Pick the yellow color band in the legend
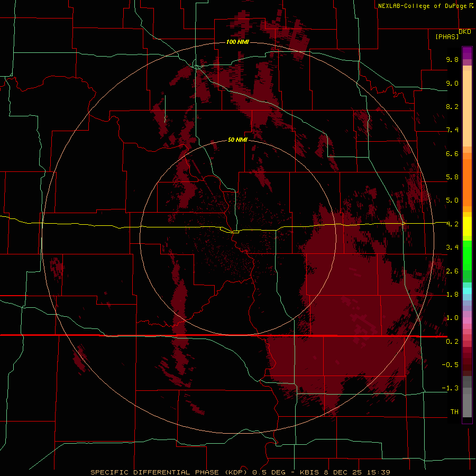 pyautogui.click(x=467, y=226)
